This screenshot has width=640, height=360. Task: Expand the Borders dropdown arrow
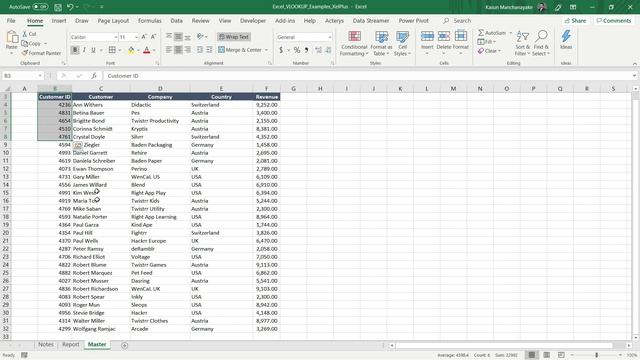(x=120, y=50)
